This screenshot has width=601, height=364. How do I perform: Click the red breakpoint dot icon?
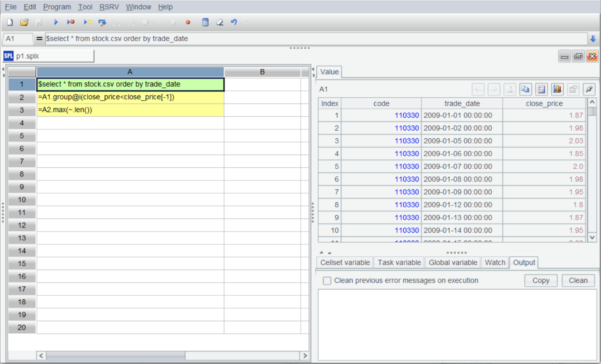(188, 22)
